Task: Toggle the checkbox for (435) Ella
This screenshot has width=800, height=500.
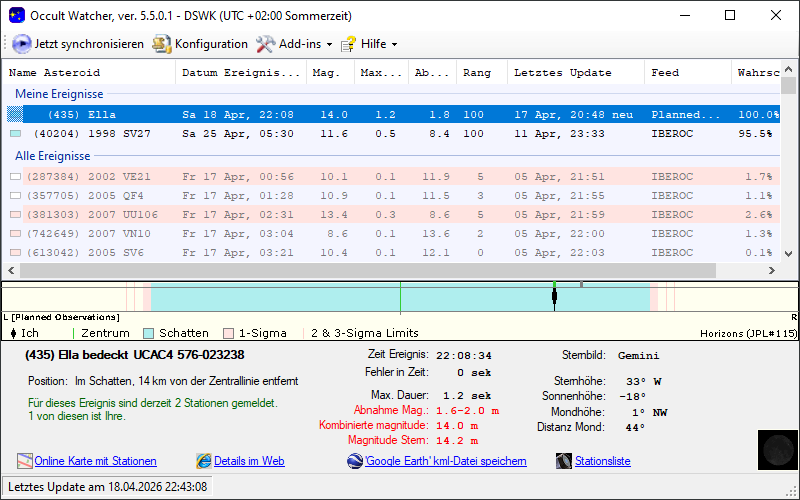Action: tap(15, 114)
